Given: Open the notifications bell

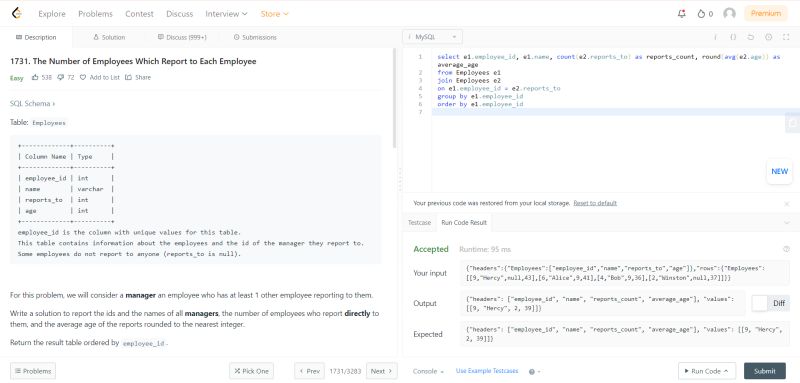Looking at the screenshot, I should click(x=682, y=14).
